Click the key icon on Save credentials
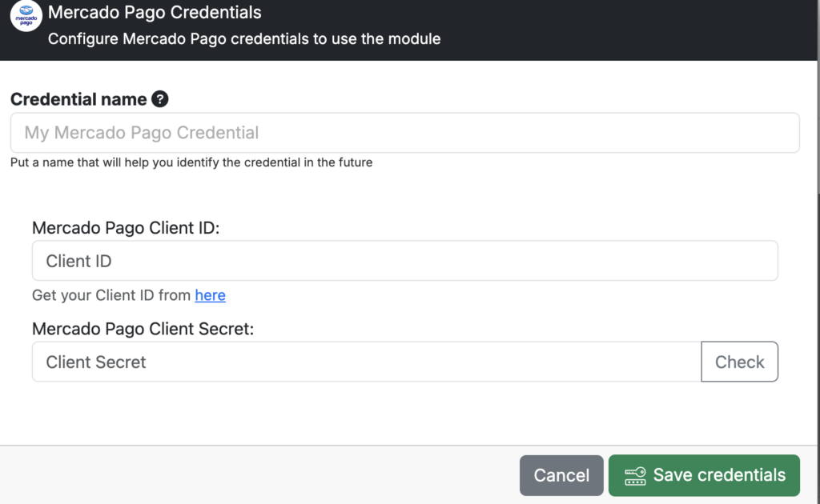Screen dimensions: 820x504 (x=635, y=475)
